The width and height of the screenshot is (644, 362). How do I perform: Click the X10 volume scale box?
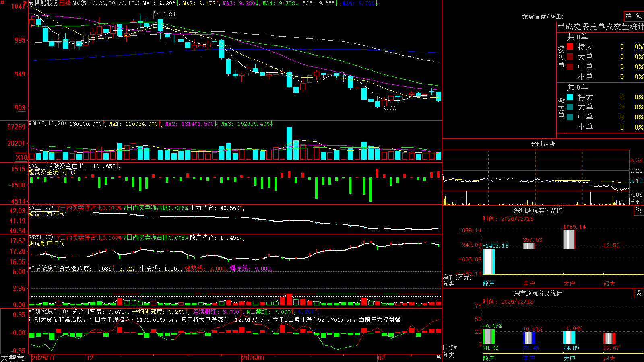pyautogui.click(x=21, y=157)
